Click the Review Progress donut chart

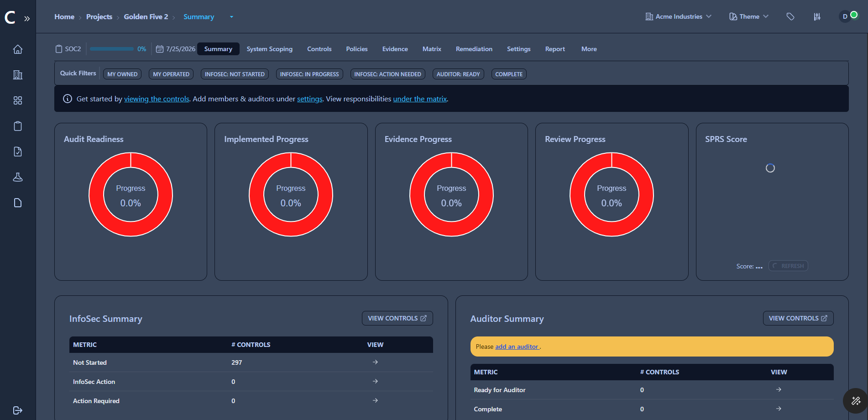(x=612, y=194)
